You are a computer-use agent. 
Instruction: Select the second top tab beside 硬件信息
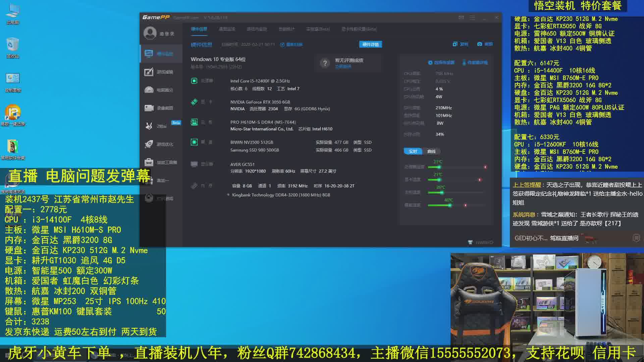tap(227, 29)
